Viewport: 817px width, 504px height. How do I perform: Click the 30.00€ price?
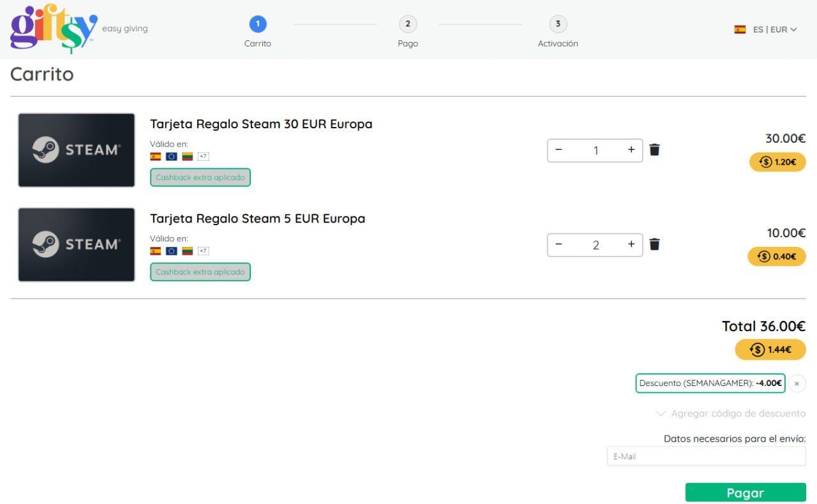coord(786,138)
